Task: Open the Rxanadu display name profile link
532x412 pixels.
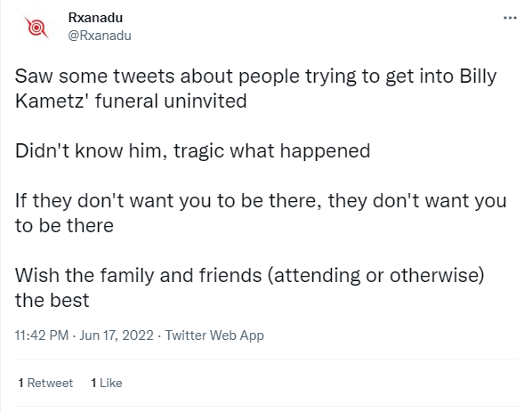Action: (95, 18)
